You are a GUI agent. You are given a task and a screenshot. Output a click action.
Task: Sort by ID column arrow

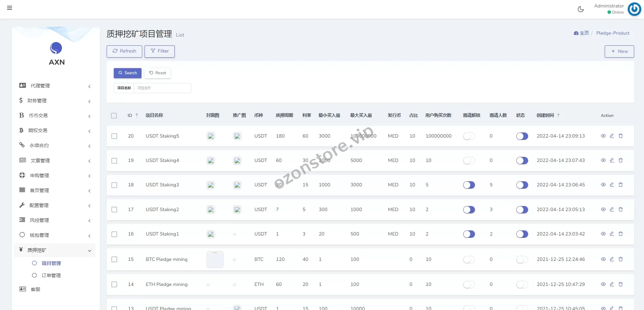(x=137, y=115)
